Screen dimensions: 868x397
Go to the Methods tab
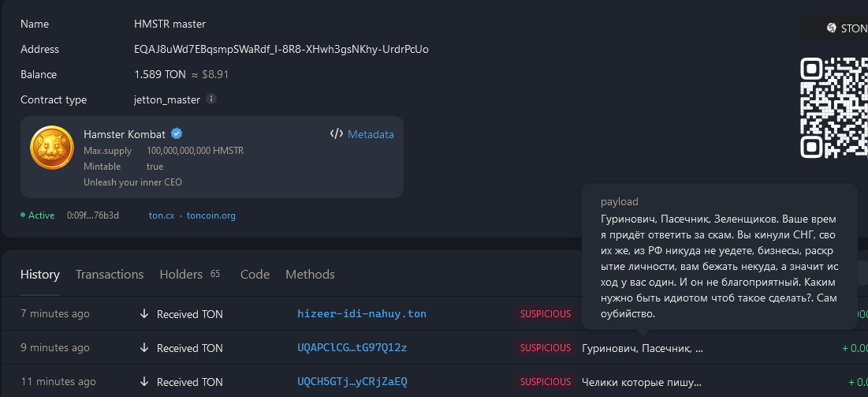pos(310,275)
